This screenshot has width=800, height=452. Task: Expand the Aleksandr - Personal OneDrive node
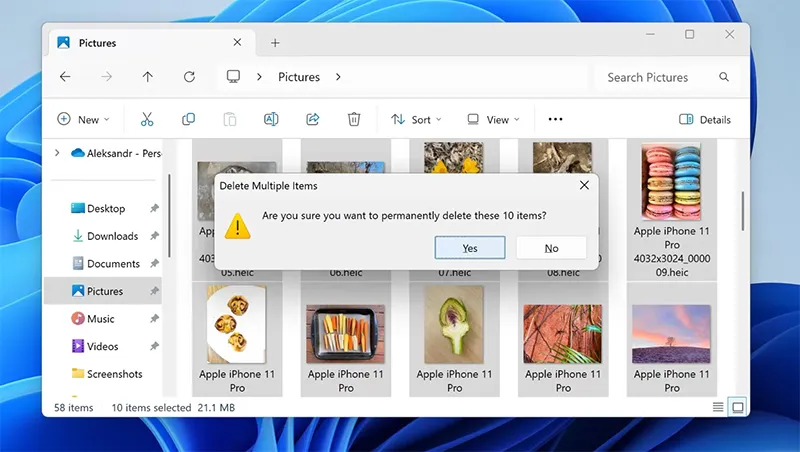pyautogui.click(x=57, y=153)
